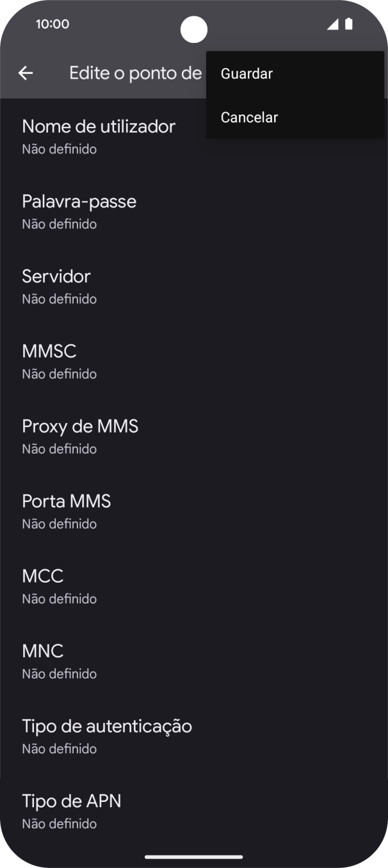Tap Não definido under Servidor
Viewport: 388px width, 868px height.
(x=59, y=298)
